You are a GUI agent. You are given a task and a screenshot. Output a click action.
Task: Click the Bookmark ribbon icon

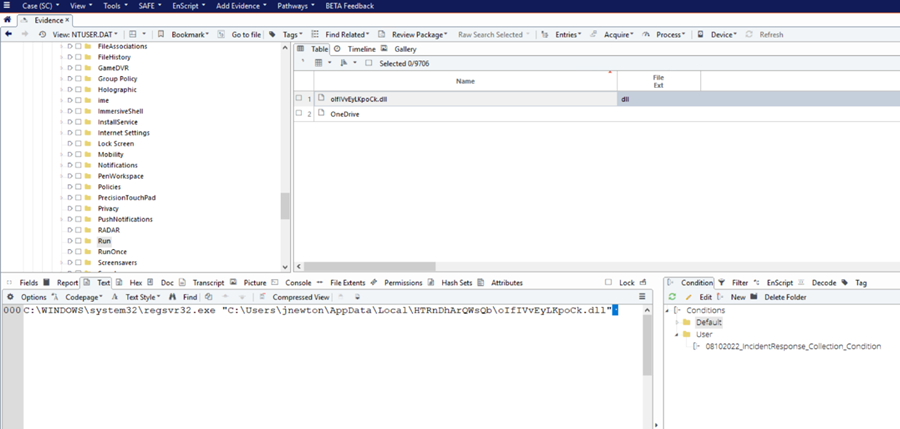(x=161, y=34)
